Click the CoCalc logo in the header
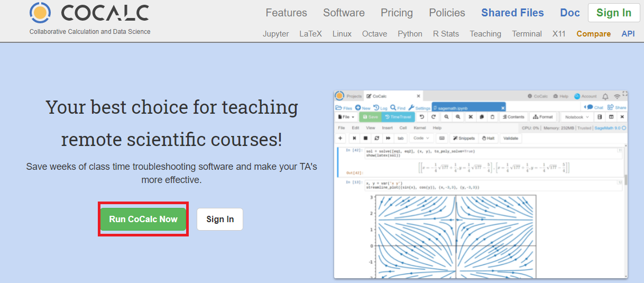 90,13
